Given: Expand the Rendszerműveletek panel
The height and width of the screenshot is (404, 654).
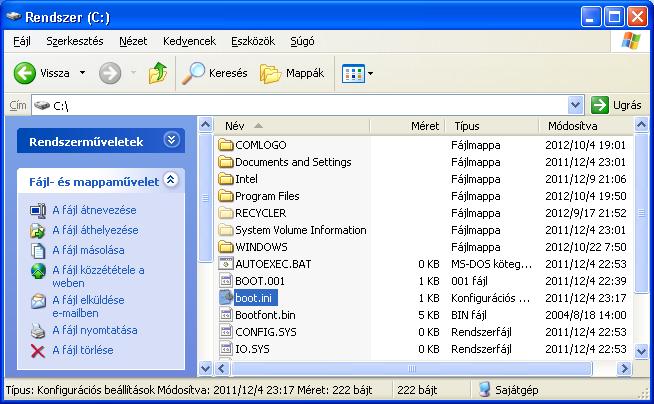Looking at the screenshot, I should point(171,140).
